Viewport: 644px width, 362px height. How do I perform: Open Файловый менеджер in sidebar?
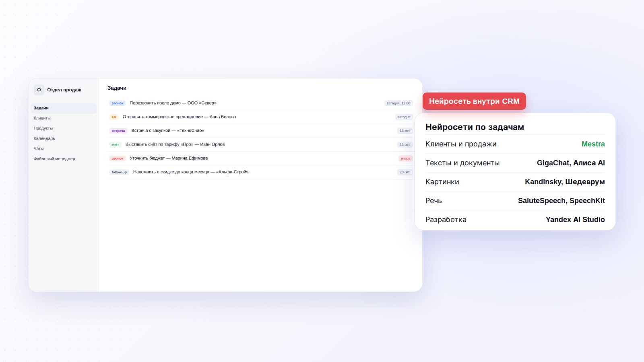(x=64, y=158)
